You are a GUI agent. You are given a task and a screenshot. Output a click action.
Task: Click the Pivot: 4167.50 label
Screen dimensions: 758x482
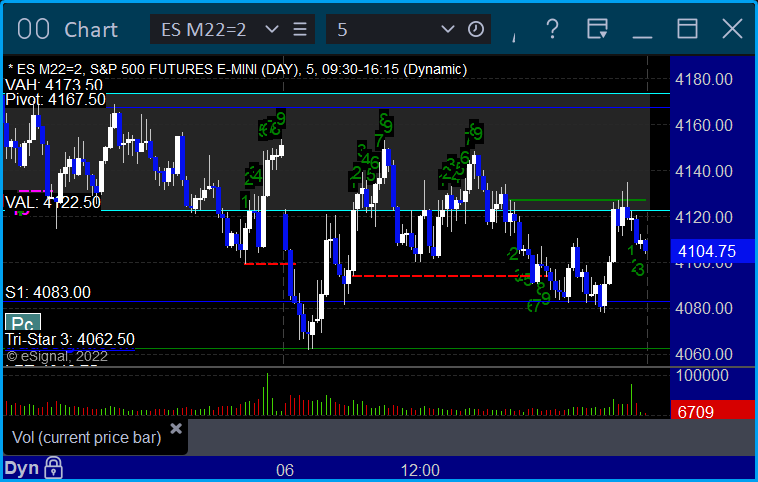click(55, 100)
